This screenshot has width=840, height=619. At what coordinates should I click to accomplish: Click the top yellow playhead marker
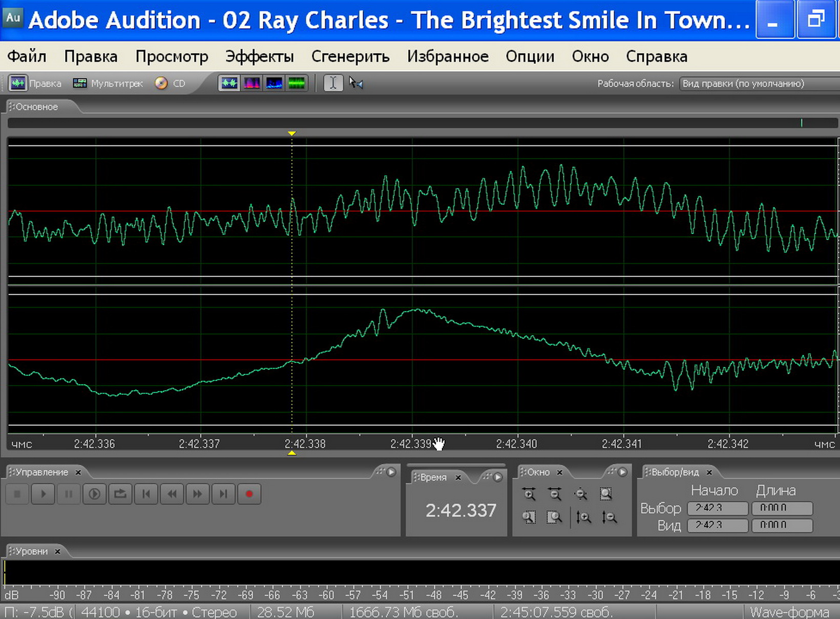tap(291, 134)
